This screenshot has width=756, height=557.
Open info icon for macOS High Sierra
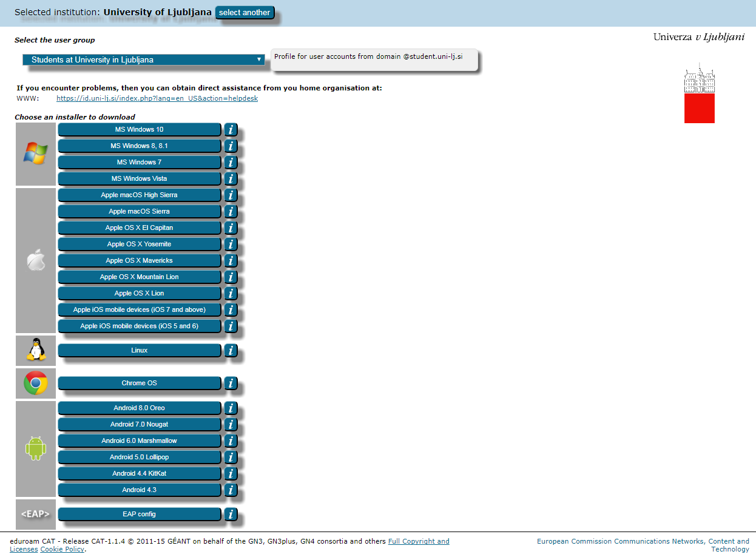pyautogui.click(x=231, y=195)
